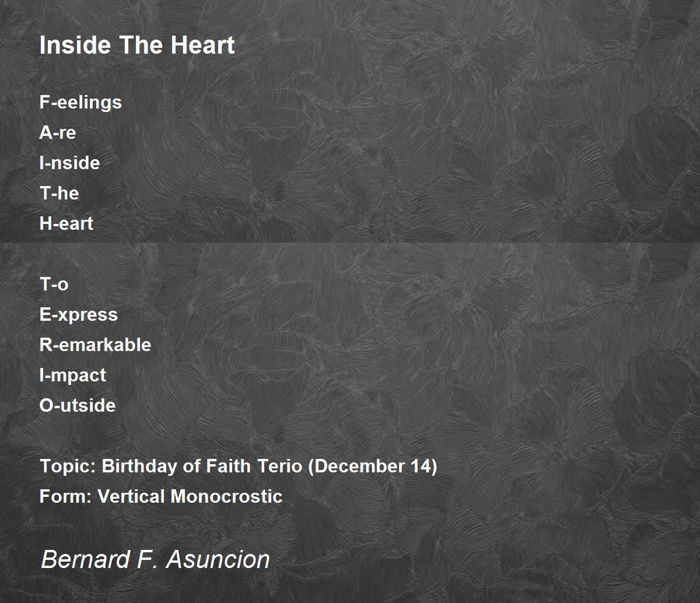Select the line F-eelings
700x603 pixels.
tap(80, 103)
